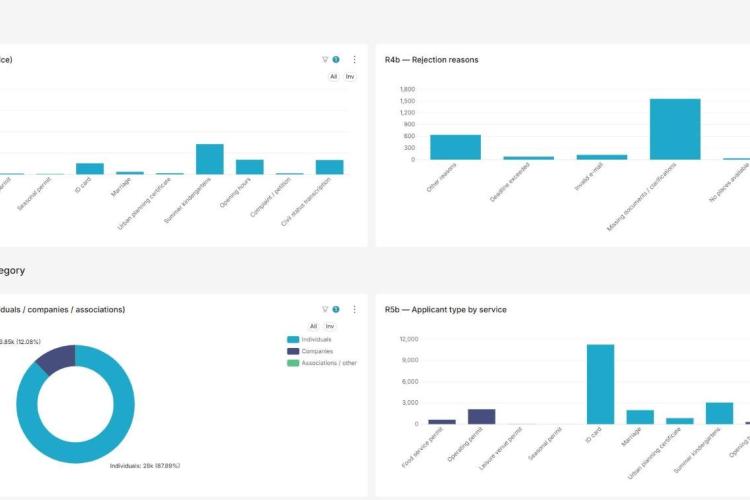Click the Missing documents / clarifications axis label
Screen dimensions: 750x500
coord(641,197)
